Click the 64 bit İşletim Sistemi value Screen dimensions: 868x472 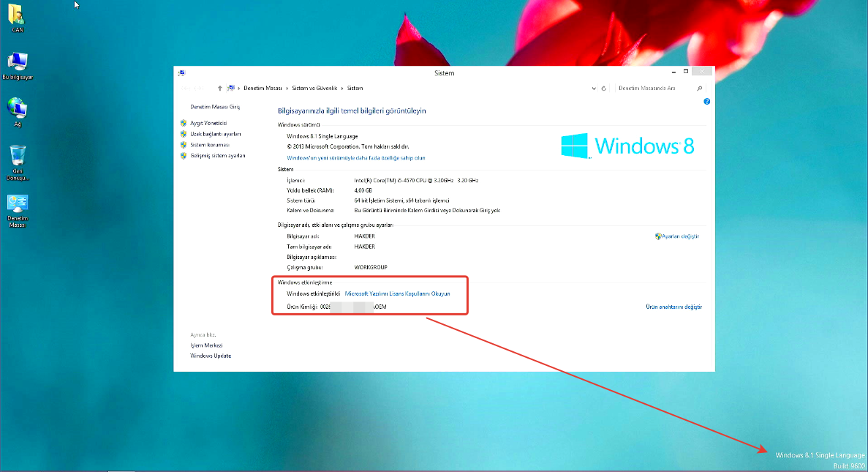[x=402, y=201]
